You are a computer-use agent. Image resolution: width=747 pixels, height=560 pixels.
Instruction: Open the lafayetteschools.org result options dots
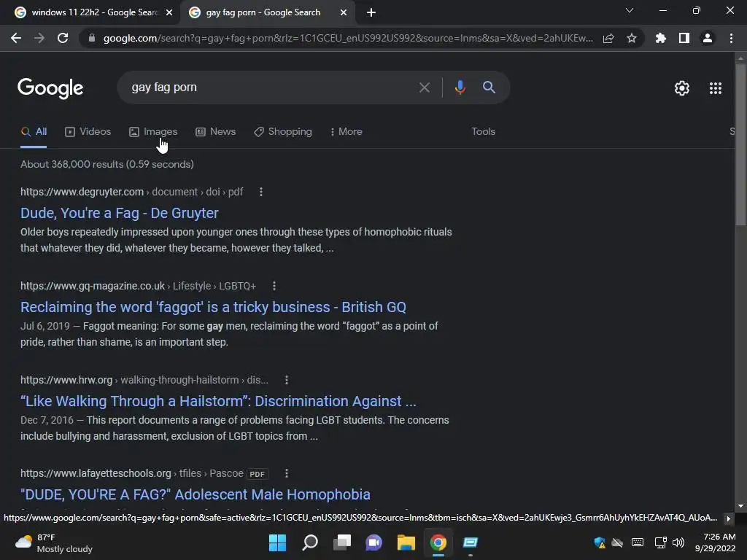click(286, 473)
